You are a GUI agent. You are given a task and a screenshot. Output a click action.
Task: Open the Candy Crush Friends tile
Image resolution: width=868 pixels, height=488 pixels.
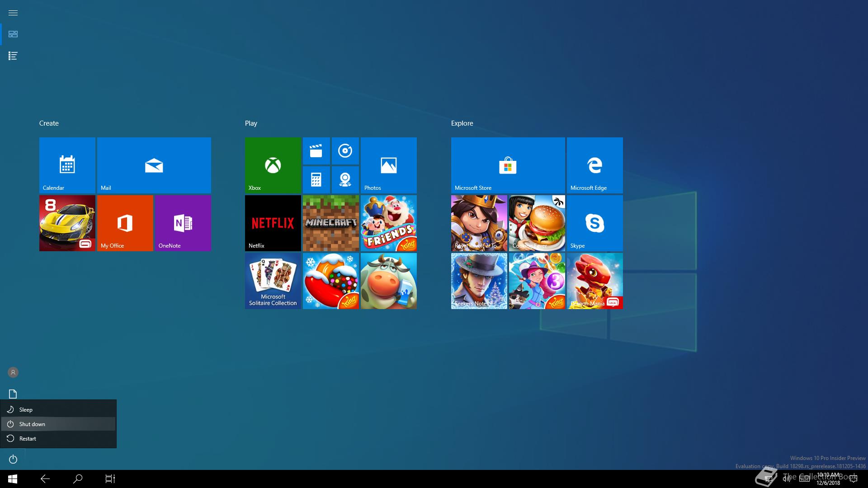tap(388, 223)
